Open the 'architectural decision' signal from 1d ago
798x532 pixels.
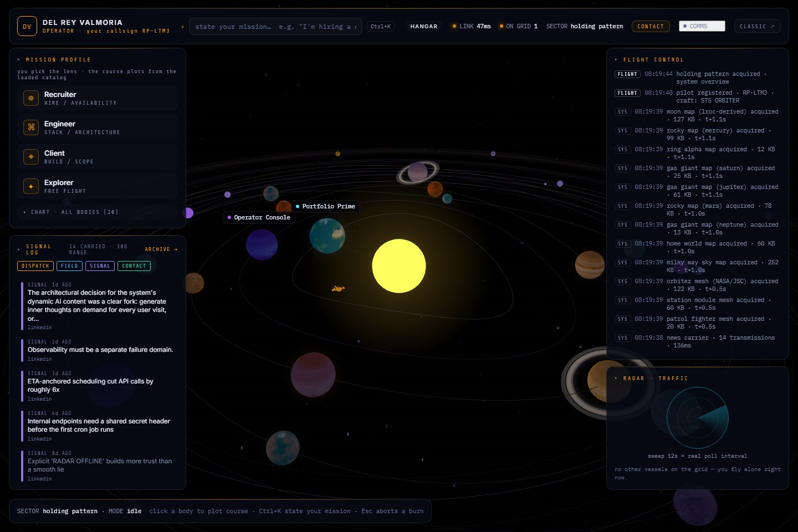pos(100,306)
